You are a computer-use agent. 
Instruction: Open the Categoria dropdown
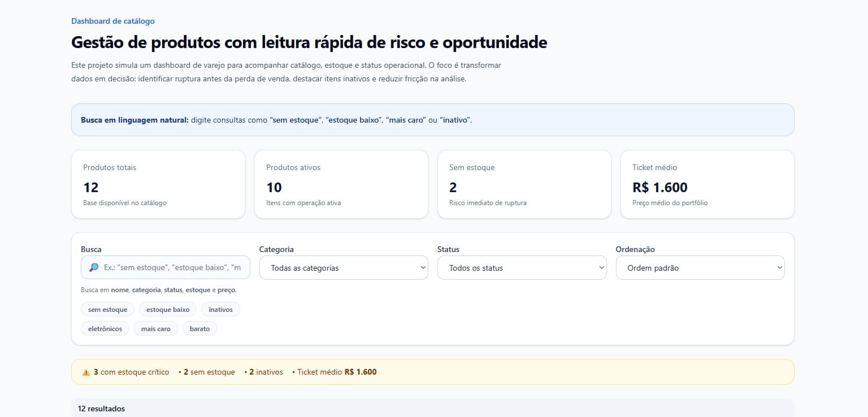pos(343,267)
